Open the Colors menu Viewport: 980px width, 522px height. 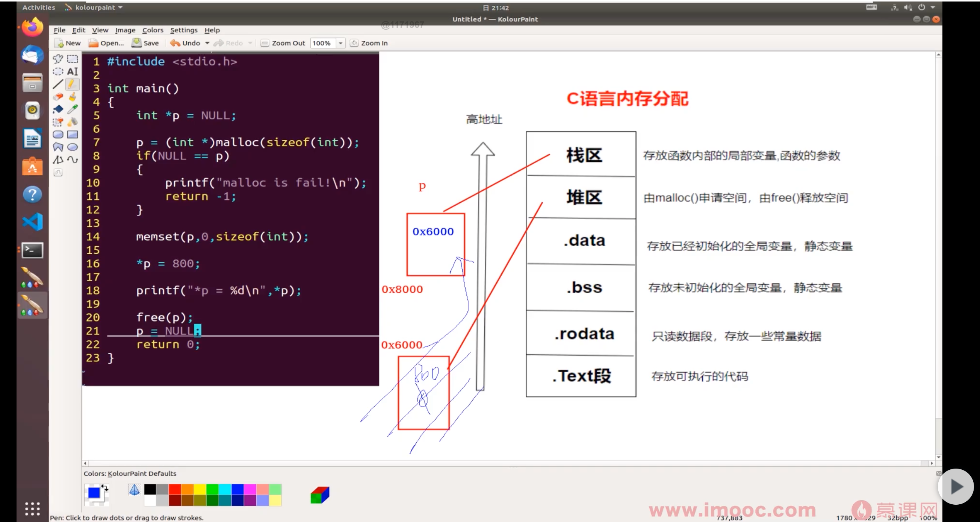click(153, 30)
